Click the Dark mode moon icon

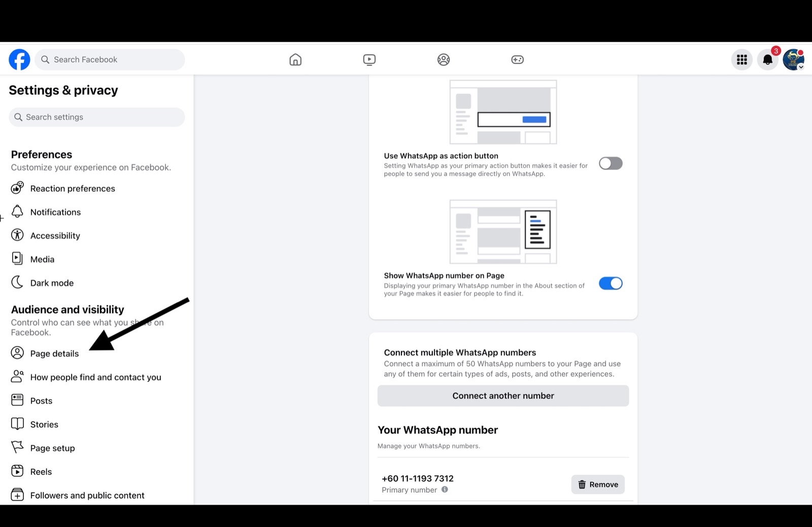[x=17, y=282]
